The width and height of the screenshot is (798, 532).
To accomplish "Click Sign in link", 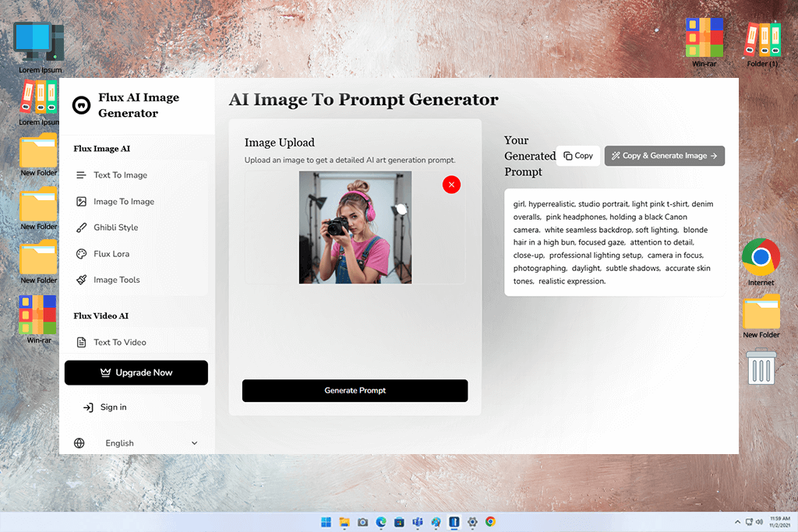I will tap(114, 407).
